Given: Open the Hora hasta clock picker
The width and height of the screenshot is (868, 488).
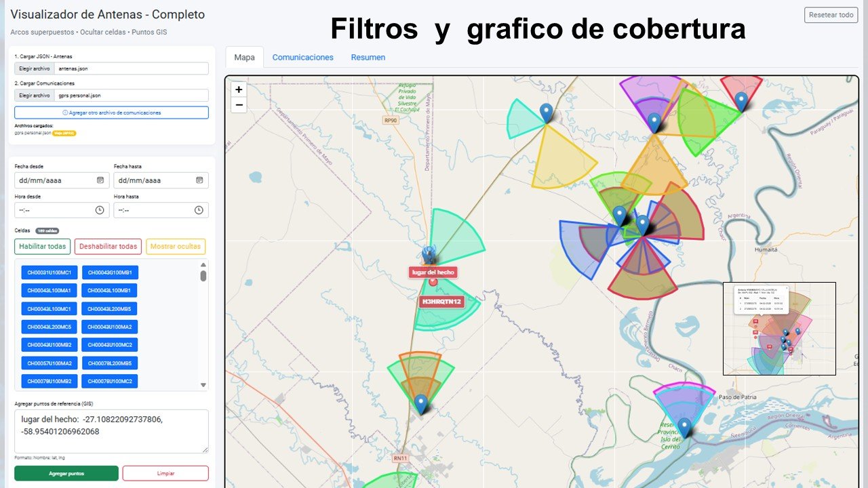Looking at the screenshot, I should click(x=199, y=210).
